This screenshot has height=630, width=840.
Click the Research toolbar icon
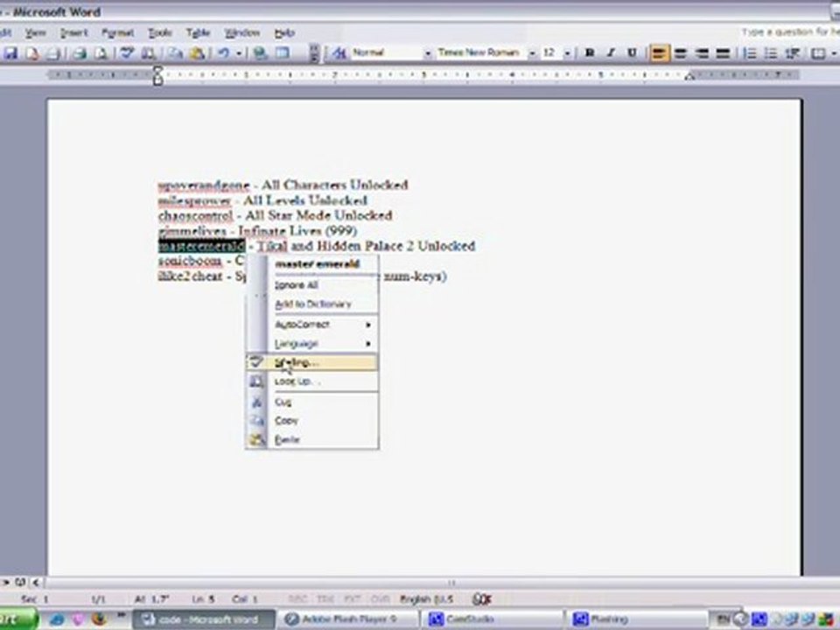coord(149,53)
